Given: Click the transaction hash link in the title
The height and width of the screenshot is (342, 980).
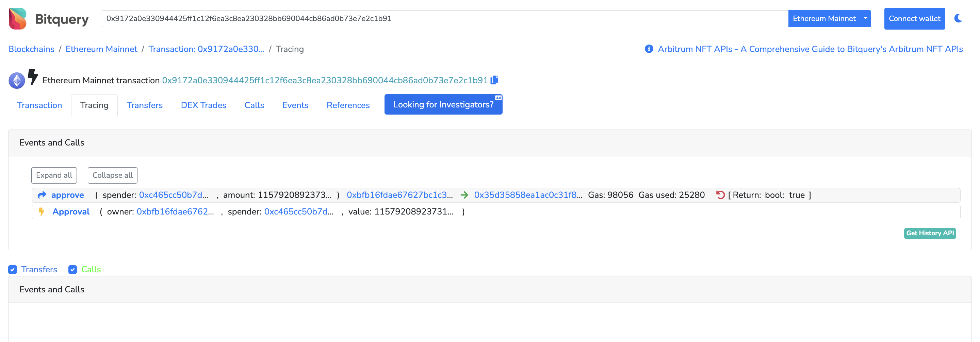Looking at the screenshot, I should pyautogui.click(x=325, y=80).
